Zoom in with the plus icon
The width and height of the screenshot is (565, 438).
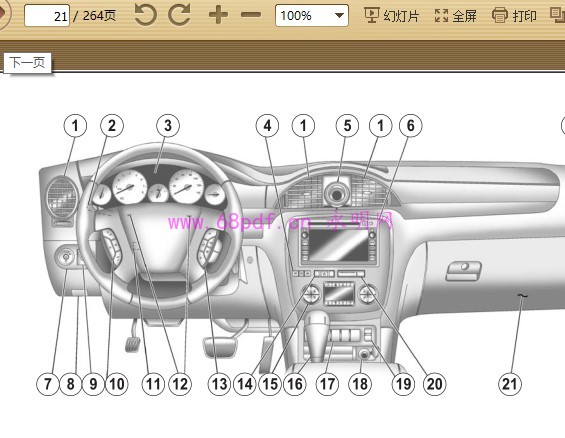(218, 15)
